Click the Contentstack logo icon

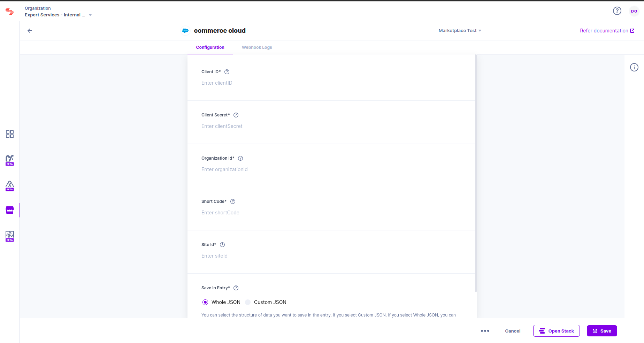[10, 11]
